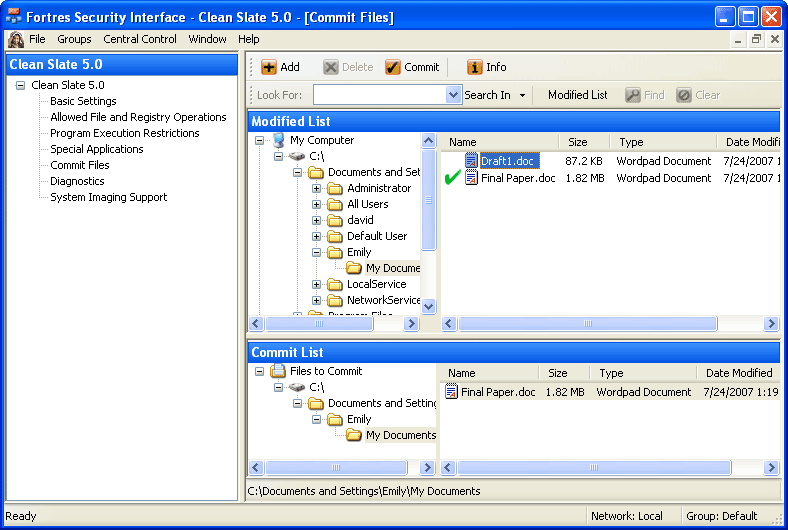Open the Central Control menu
The image size is (788, 530).
click(140, 39)
